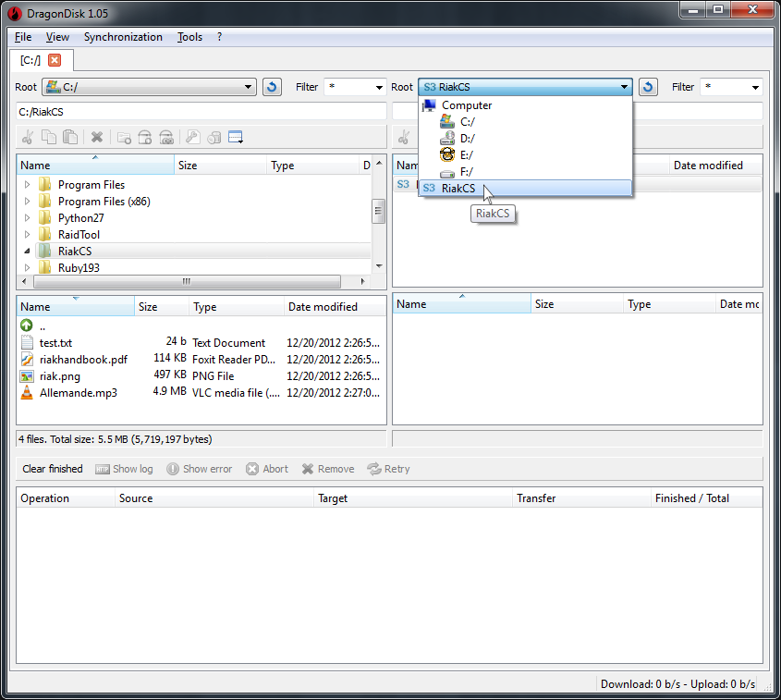Screen dimensions: 781x700
Task: Select E:/ from the open Root dropdown
Action: click(468, 155)
